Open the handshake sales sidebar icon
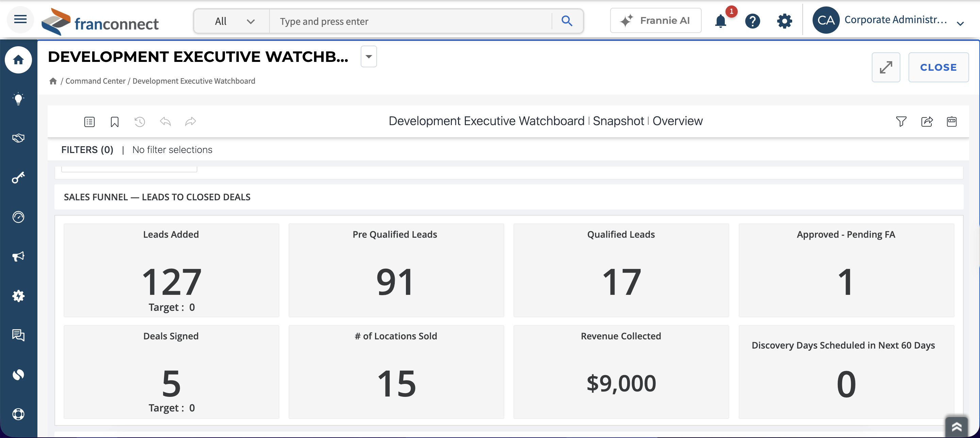The height and width of the screenshot is (438, 980). 18,138
